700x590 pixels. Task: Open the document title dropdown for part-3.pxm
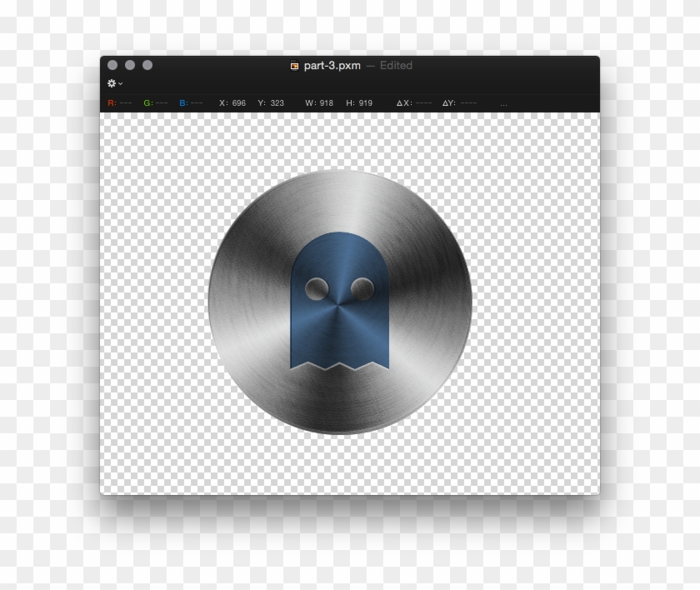[x=332, y=65]
